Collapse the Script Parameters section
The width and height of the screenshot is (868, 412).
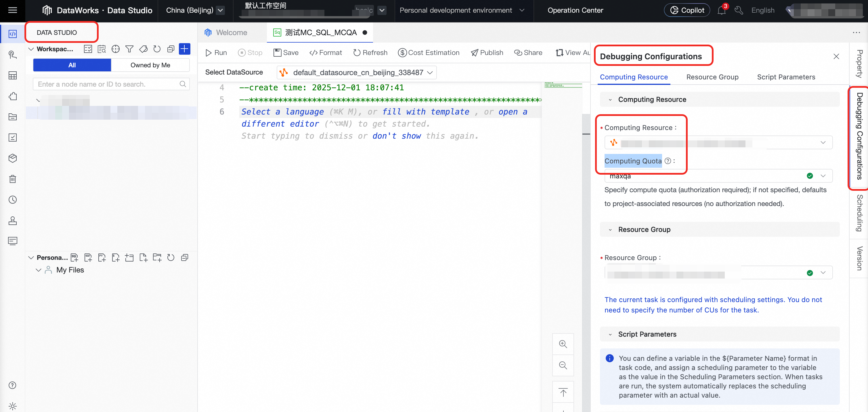610,334
